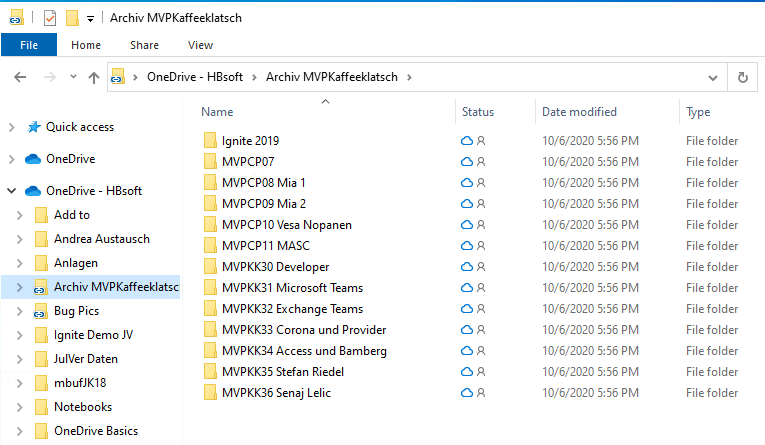The image size is (765, 445).
Task: Expand the Quick access tree node
Action: (x=11, y=127)
